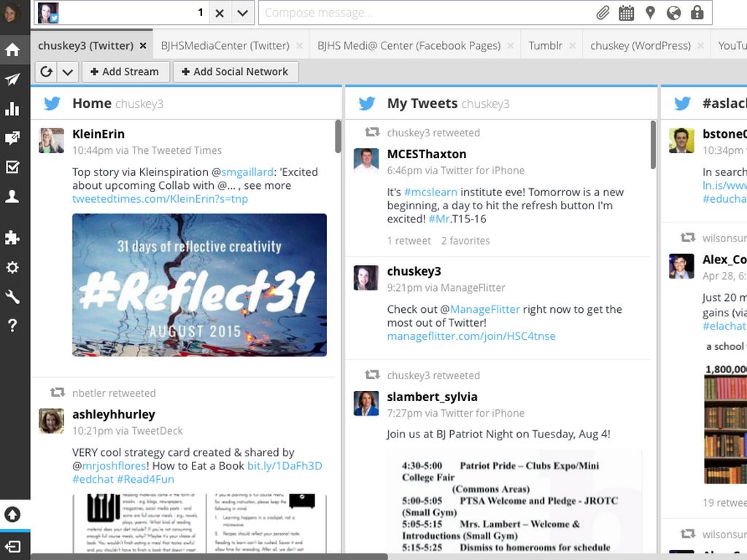Open the Tools wrench icon in sidebar
This screenshot has width=747, height=560.
coord(12,296)
